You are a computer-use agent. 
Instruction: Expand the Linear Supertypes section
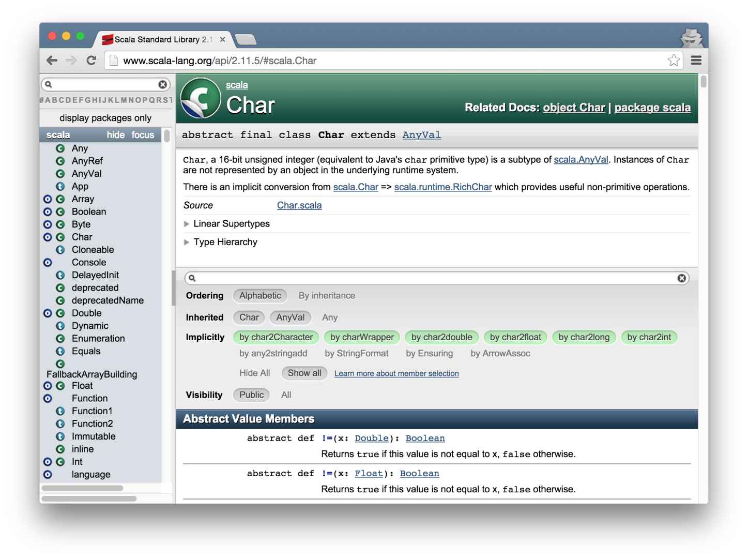(227, 224)
